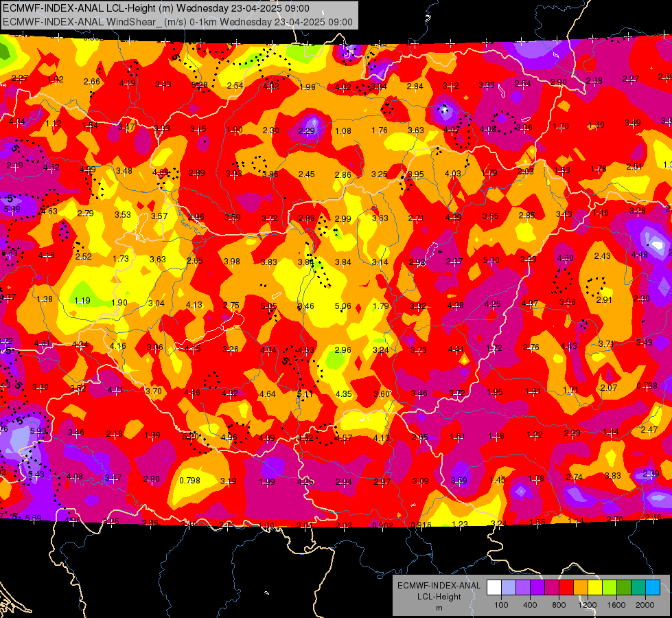Image resolution: width=672 pixels, height=618 pixels.
Task: Select the yellow legend swatch
Action: pyautogui.click(x=595, y=588)
